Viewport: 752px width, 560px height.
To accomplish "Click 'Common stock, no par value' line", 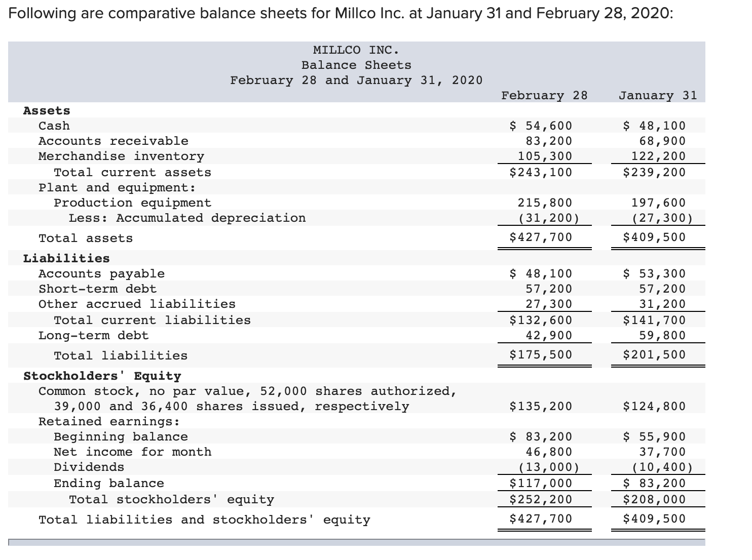I will tap(248, 391).
